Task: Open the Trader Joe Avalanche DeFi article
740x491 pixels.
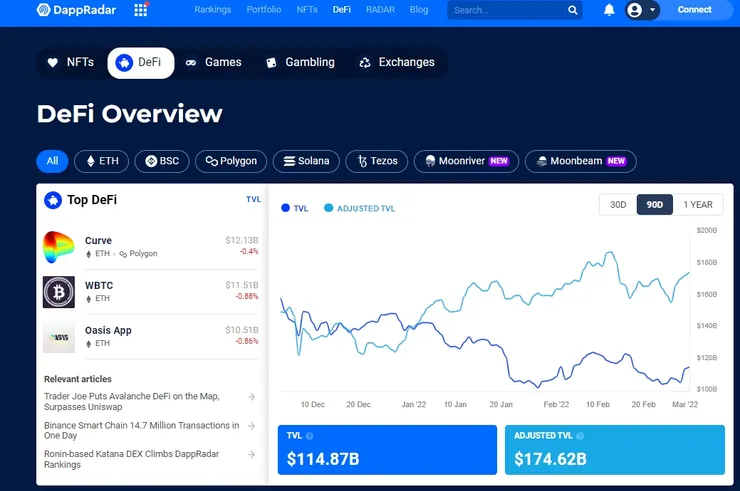Action: coord(132,401)
